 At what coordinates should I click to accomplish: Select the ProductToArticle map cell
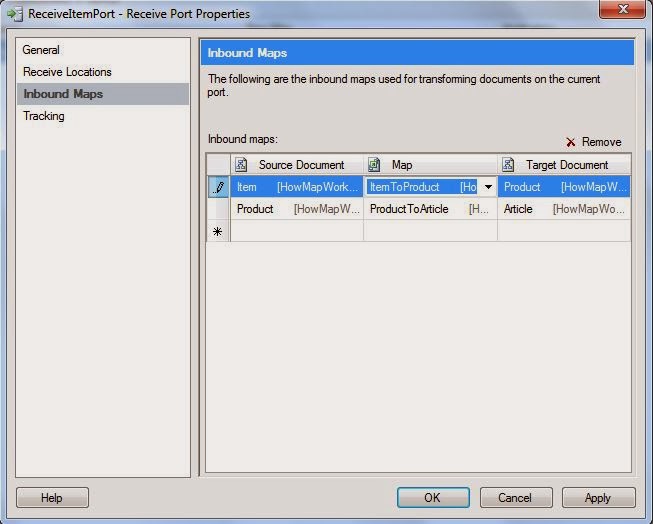430,209
